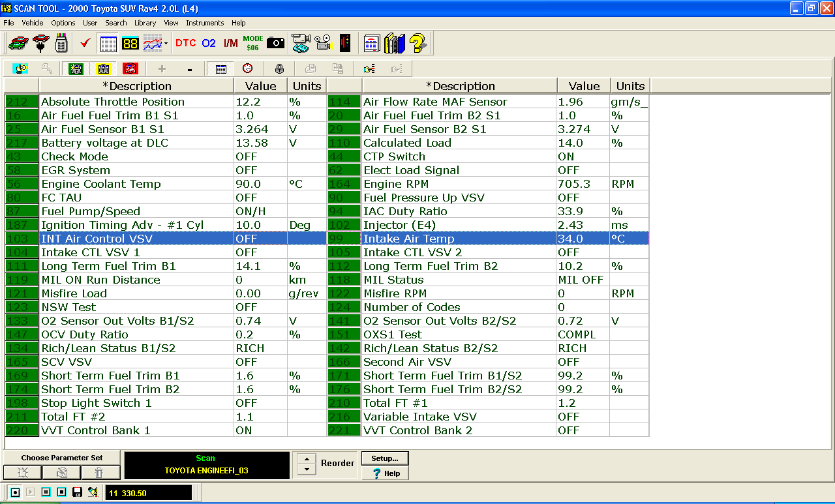Select the digital 88 gauge view icon
835x504 pixels.
130,44
